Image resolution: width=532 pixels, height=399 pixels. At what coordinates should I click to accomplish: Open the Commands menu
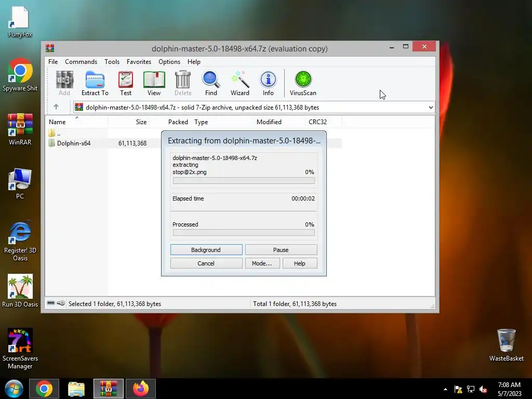coord(81,62)
